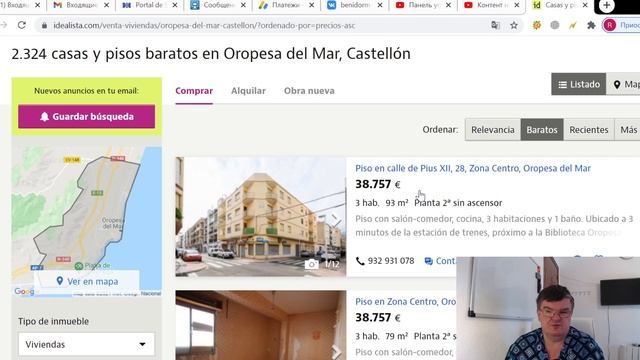Click the orange gear extension icon
This screenshot has width=640, height=360.
537,25
